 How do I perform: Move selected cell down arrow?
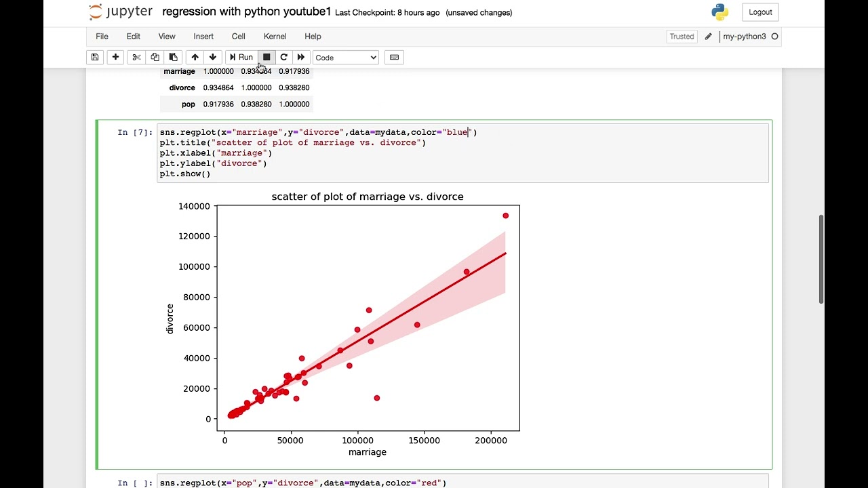(x=213, y=58)
